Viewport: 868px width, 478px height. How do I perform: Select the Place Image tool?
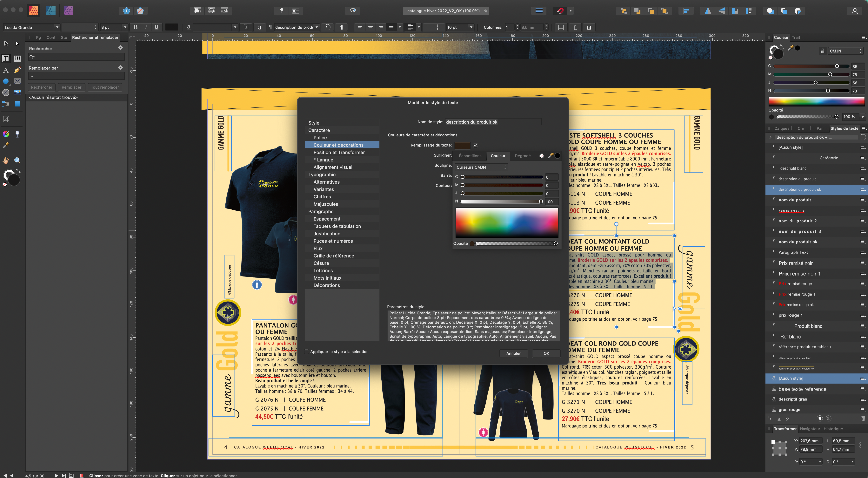click(x=17, y=92)
